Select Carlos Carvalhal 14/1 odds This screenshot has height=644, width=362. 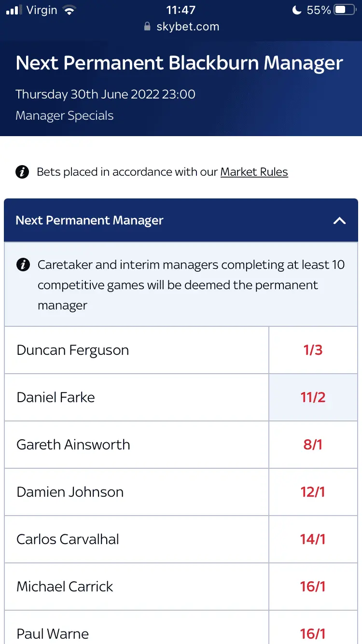(x=313, y=539)
